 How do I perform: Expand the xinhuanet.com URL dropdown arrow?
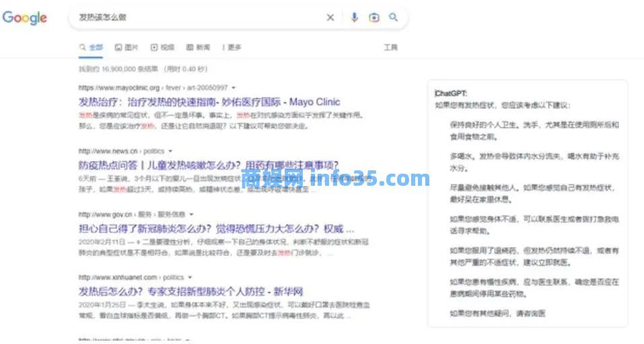[190, 277]
